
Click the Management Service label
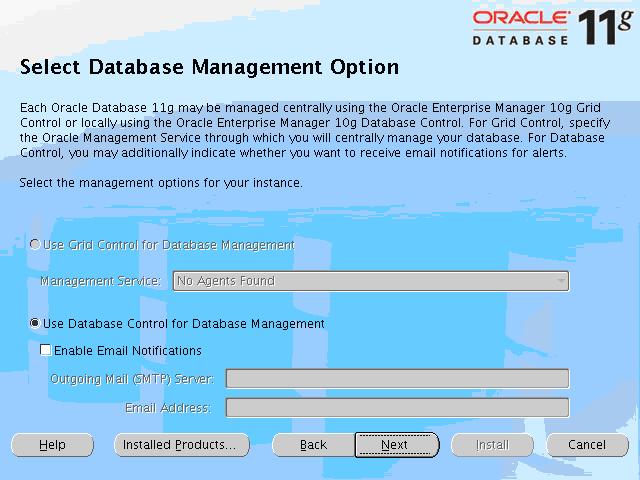pyautogui.click(x=100, y=281)
